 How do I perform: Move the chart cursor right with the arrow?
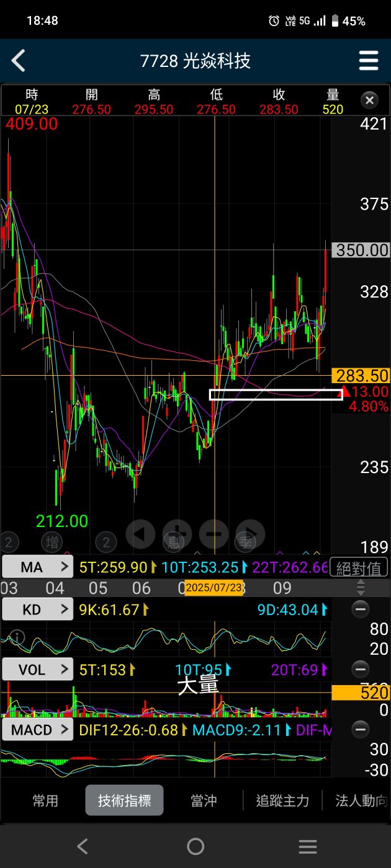click(250, 534)
